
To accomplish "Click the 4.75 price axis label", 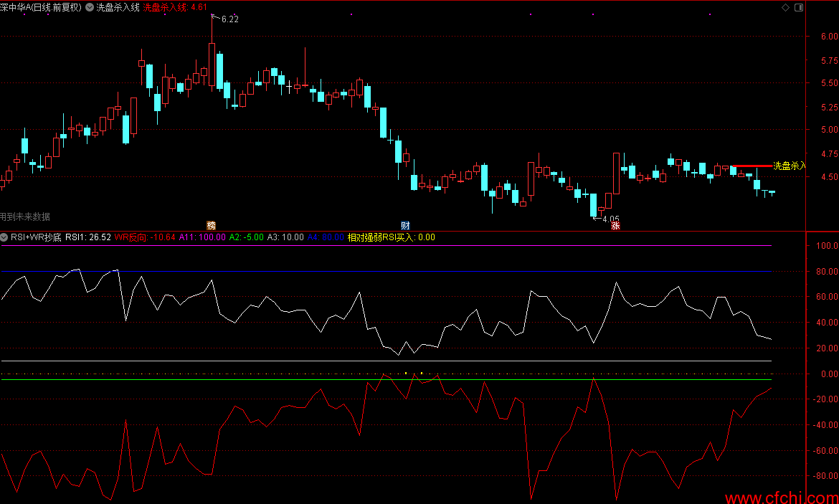I will [830, 153].
